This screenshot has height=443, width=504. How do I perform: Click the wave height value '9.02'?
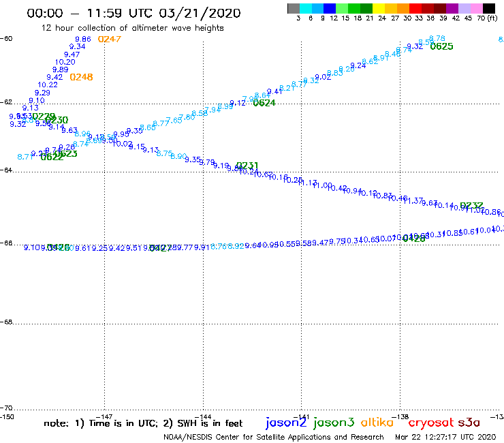coord(323,77)
